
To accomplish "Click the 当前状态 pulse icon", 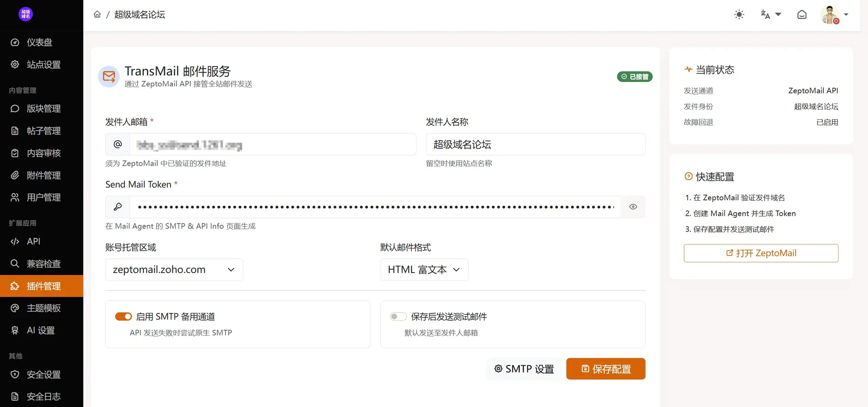I will point(688,70).
